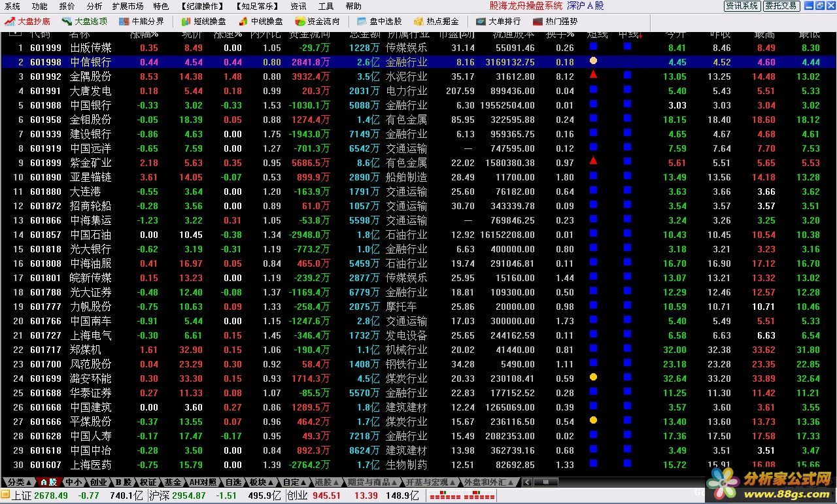837x504 pixels.
Task: Open the 中线操盘 toolbar tool
Action: (x=260, y=21)
